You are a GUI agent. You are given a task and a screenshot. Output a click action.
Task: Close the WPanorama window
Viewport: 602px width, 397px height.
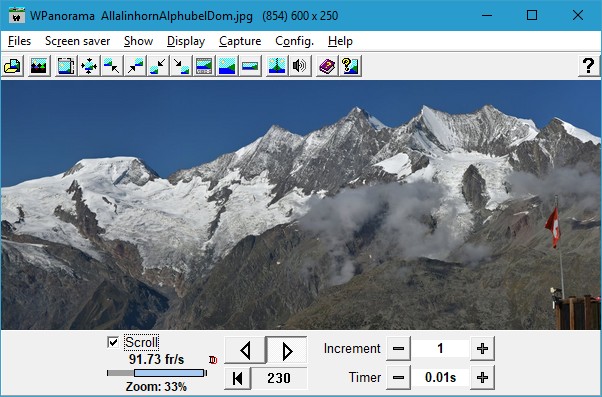click(x=577, y=15)
